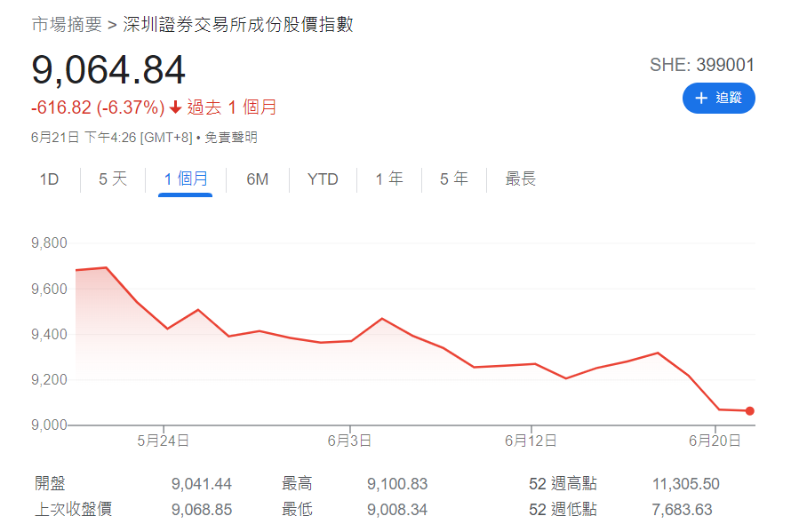Switch to the 5 天 tab
This screenshot has height=532, width=799.
click(x=113, y=179)
